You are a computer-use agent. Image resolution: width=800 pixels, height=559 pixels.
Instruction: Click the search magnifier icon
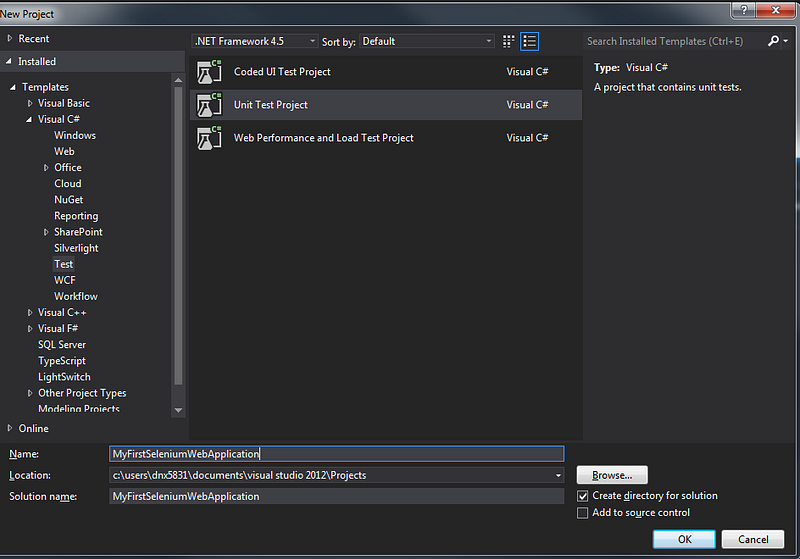(x=773, y=41)
